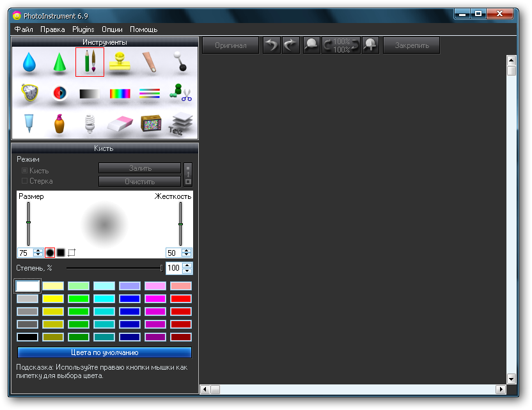Select the round brush shape
Viewport: 532px width, 410px height.
(50, 253)
